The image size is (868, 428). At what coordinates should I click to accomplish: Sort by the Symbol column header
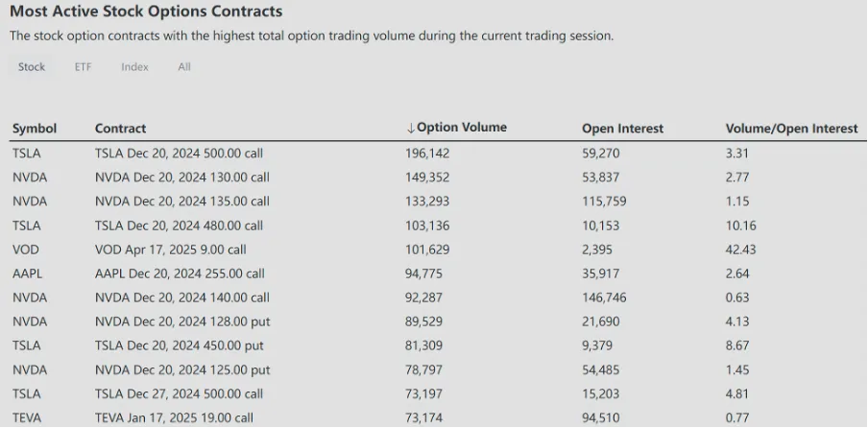(35, 129)
